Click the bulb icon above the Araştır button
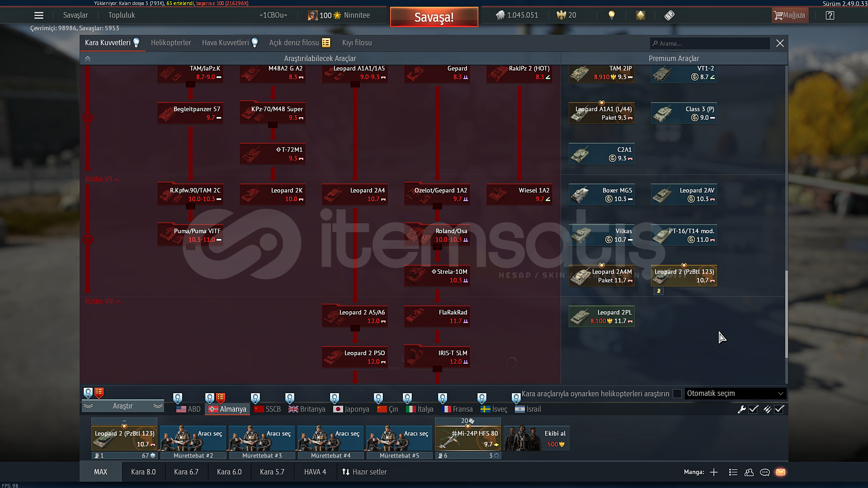The width and height of the screenshot is (868, 488). click(88, 393)
